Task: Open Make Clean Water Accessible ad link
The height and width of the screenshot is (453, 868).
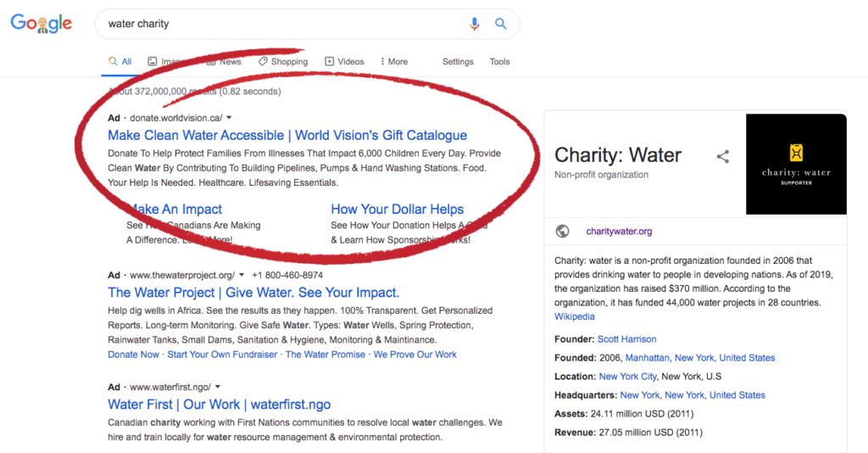Action: click(287, 136)
